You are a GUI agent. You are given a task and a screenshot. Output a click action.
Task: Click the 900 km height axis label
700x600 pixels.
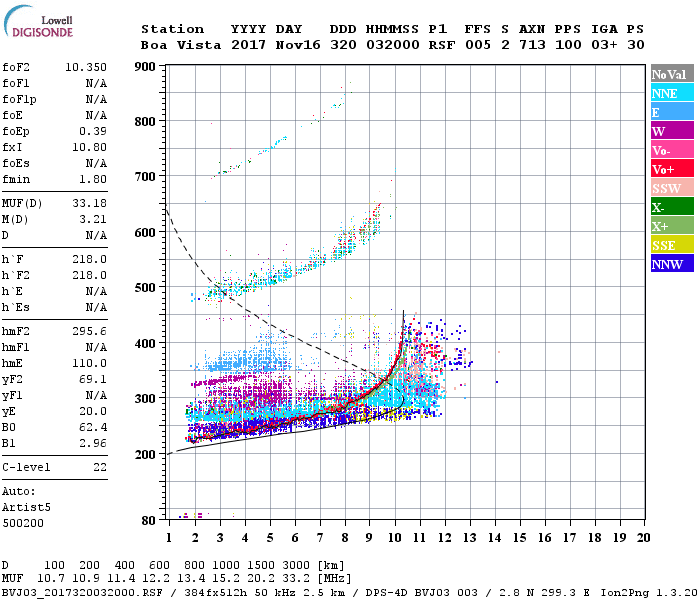click(145, 67)
